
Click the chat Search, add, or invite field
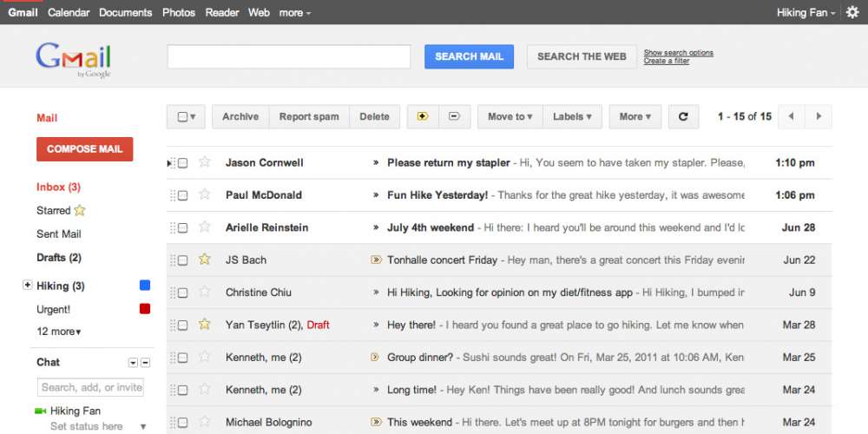click(x=91, y=387)
